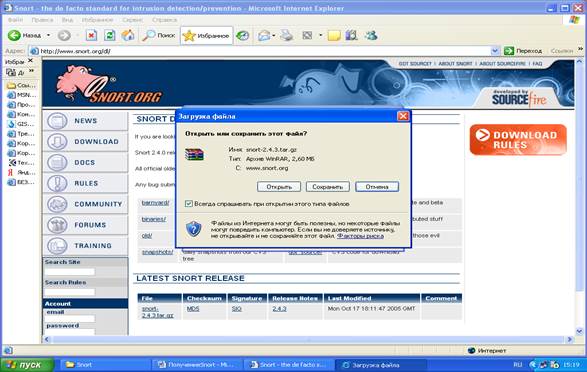Image resolution: width=587 pixels, height=372 pixels.
Task: Open the Mail envelope toolbar icon
Action: point(264,36)
